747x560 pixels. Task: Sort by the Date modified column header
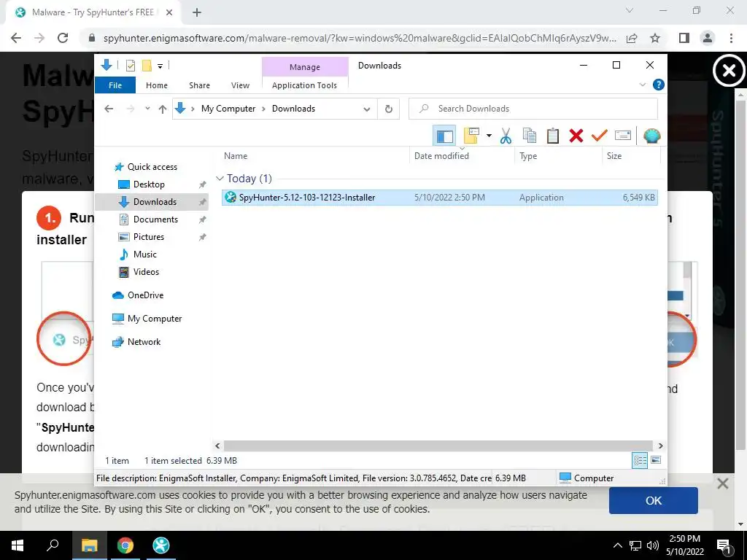point(462,156)
